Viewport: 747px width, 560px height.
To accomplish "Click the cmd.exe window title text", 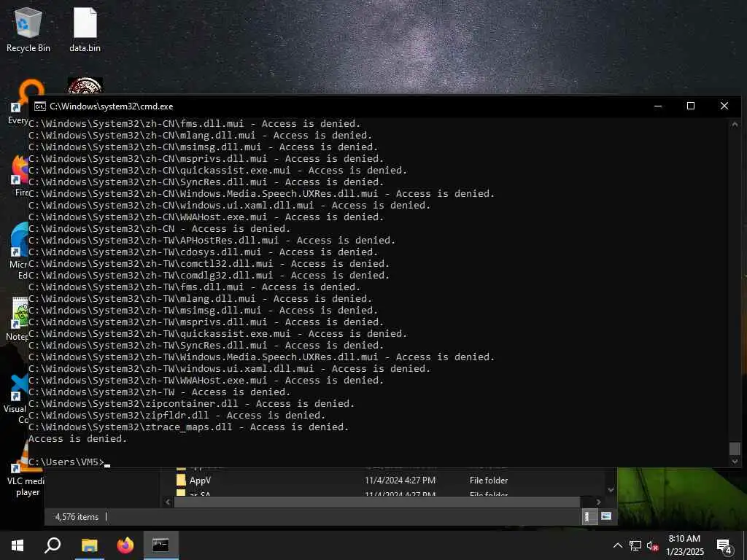I will [112, 106].
